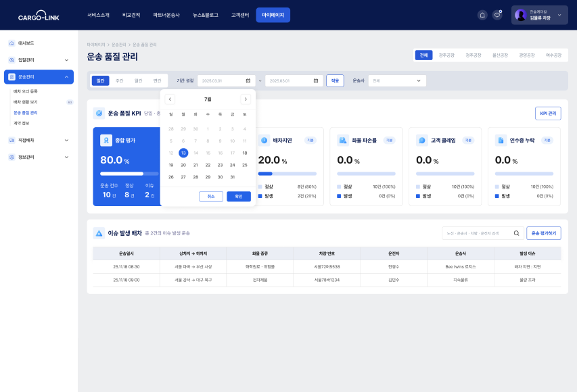Click the 직접배차 truck icon in the sidebar

[11, 140]
